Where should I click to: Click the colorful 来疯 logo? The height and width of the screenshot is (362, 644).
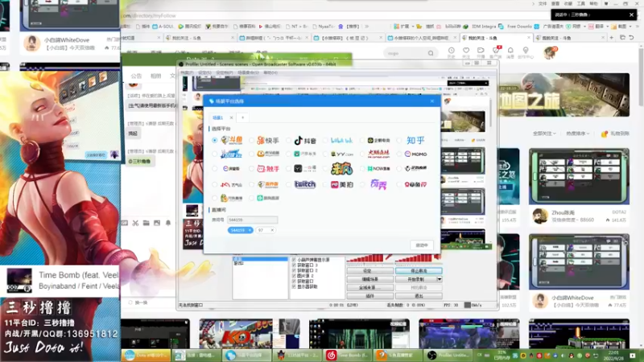341,169
